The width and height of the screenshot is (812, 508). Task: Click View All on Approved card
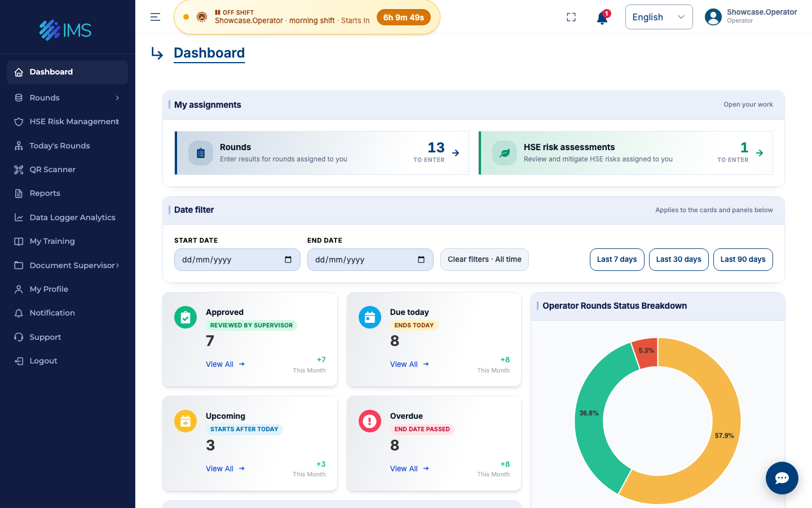click(x=226, y=365)
